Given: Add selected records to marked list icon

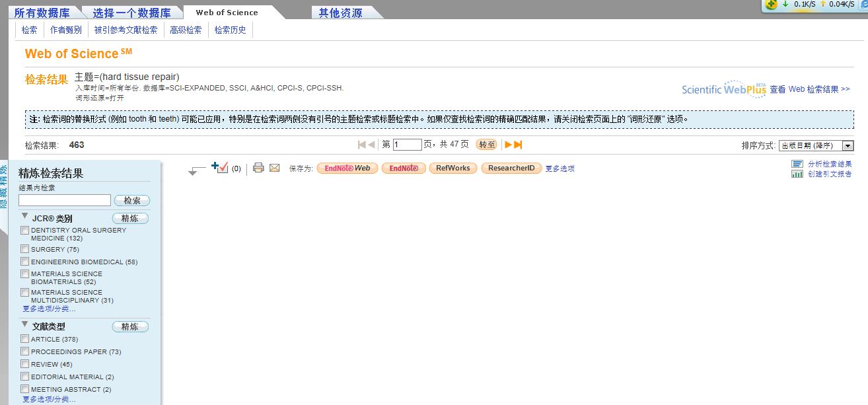Looking at the screenshot, I should pos(220,167).
